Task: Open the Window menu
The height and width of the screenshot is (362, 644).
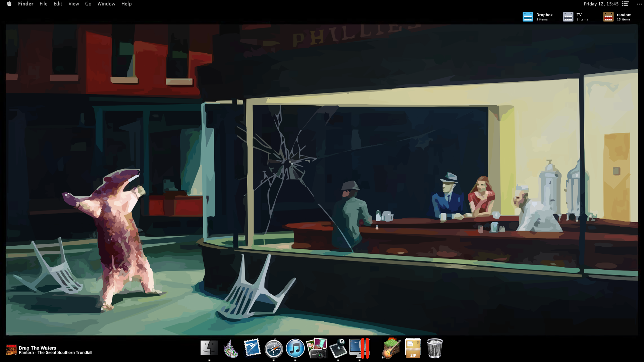Action: [106, 4]
